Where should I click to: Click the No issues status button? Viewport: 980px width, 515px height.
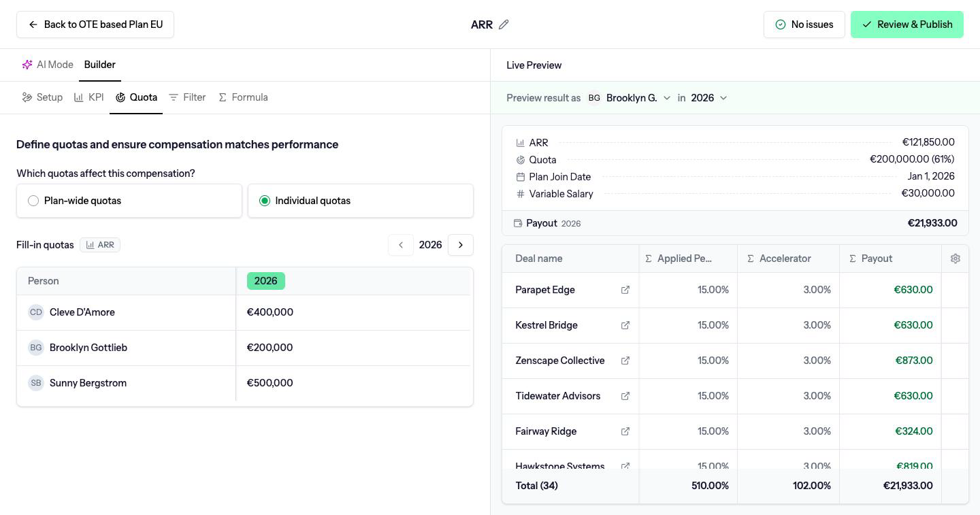point(804,24)
